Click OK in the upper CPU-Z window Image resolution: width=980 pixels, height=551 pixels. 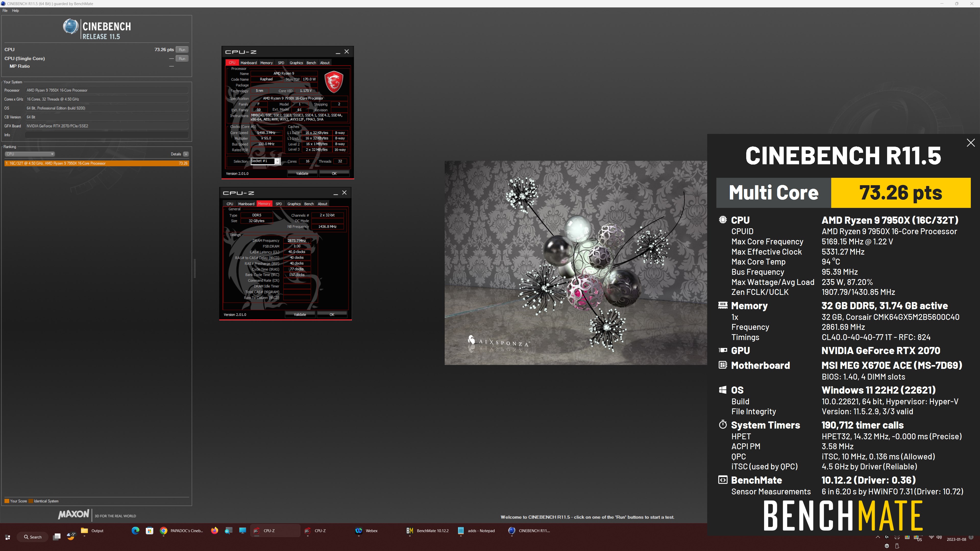tap(334, 173)
